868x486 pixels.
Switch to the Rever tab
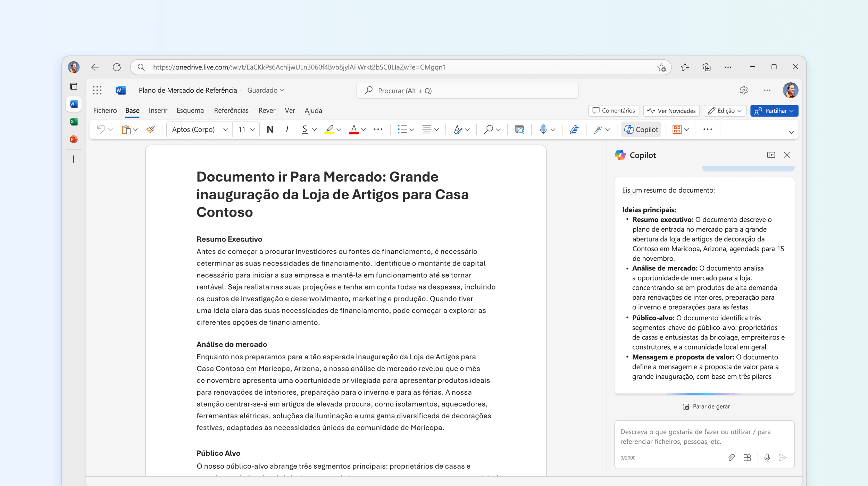pyautogui.click(x=267, y=110)
